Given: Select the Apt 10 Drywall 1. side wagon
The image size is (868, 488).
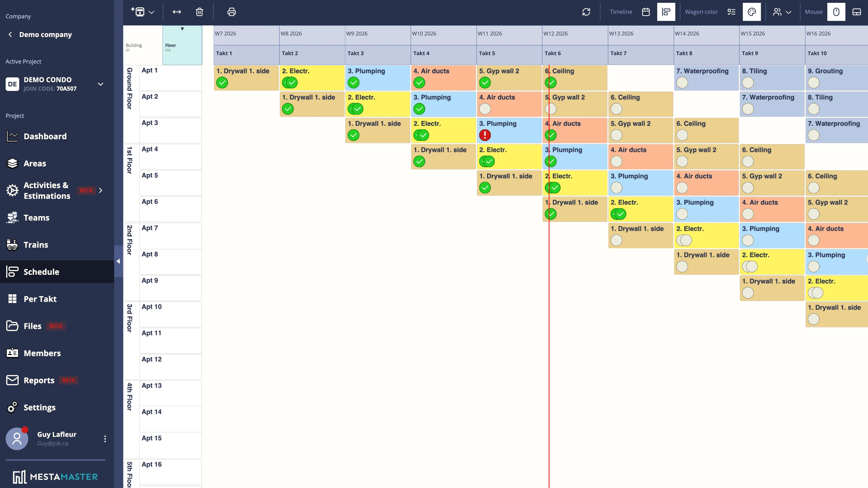Looking at the screenshot, I should pyautogui.click(x=837, y=314).
